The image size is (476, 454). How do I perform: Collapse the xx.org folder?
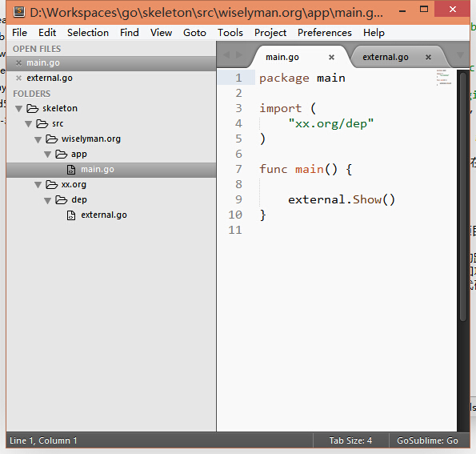[38, 185]
